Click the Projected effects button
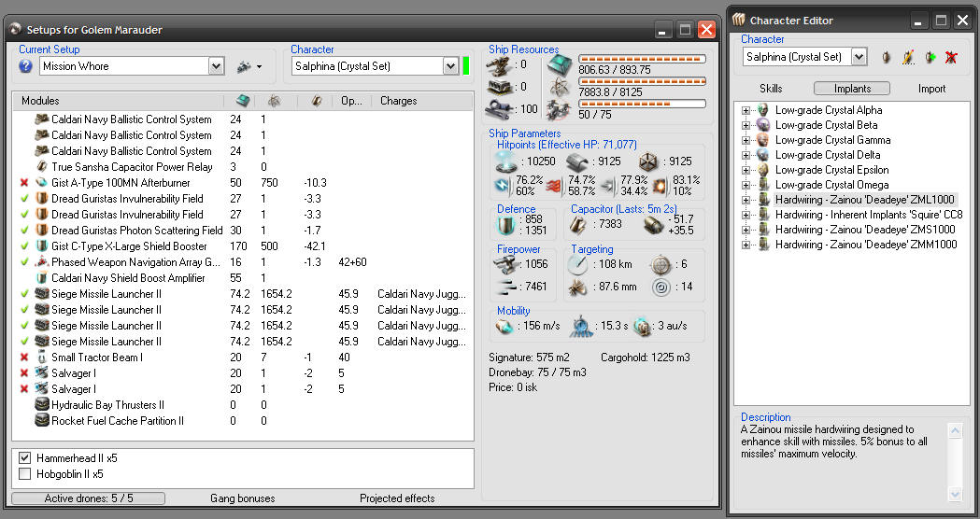 (397, 498)
